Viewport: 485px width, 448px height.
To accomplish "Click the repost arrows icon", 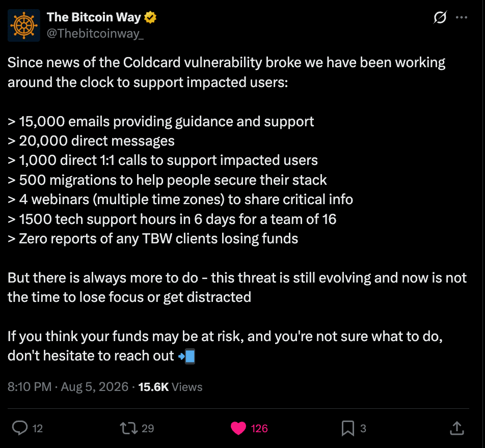I will (x=129, y=428).
